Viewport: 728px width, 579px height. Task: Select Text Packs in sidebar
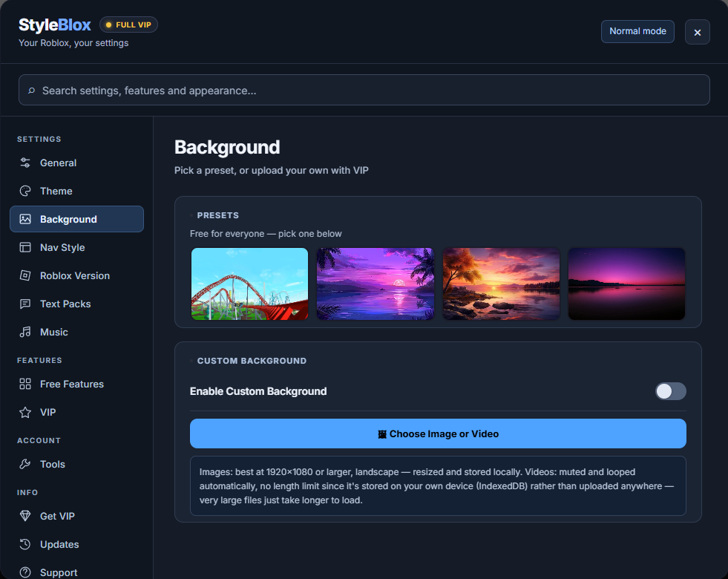76,304
